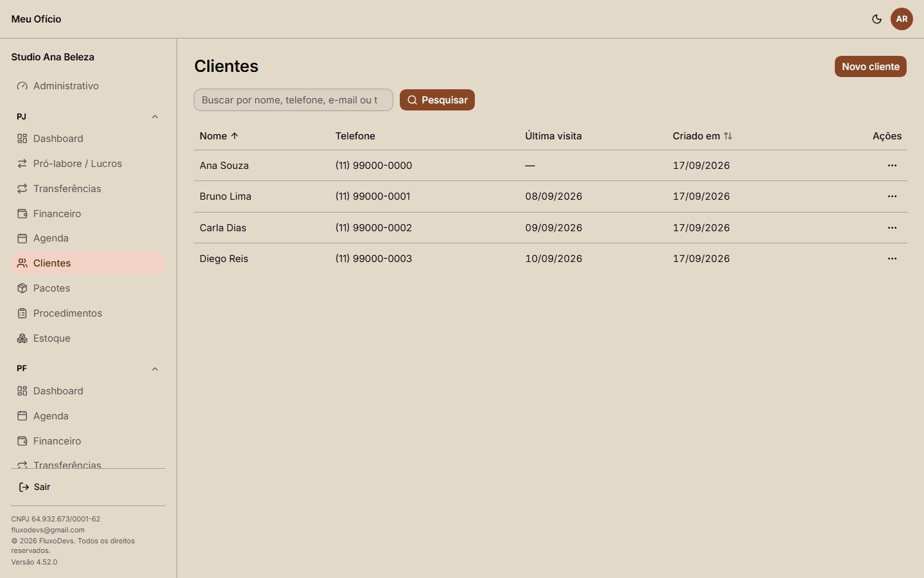Screen dimensions: 924x578
Task: Click the fluxodevs@gmail.com footer email
Action: pos(48,530)
